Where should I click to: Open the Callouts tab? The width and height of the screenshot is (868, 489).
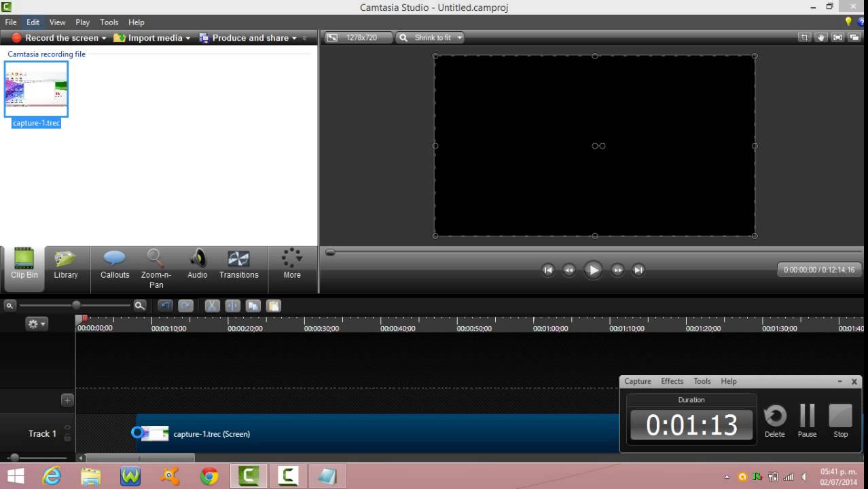(115, 265)
